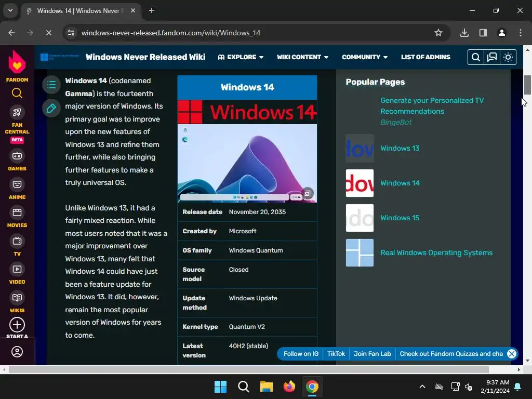Image resolution: width=532 pixels, height=399 pixels.
Task: Open Chrome tab search dropdown
Action: (x=10, y=10)
